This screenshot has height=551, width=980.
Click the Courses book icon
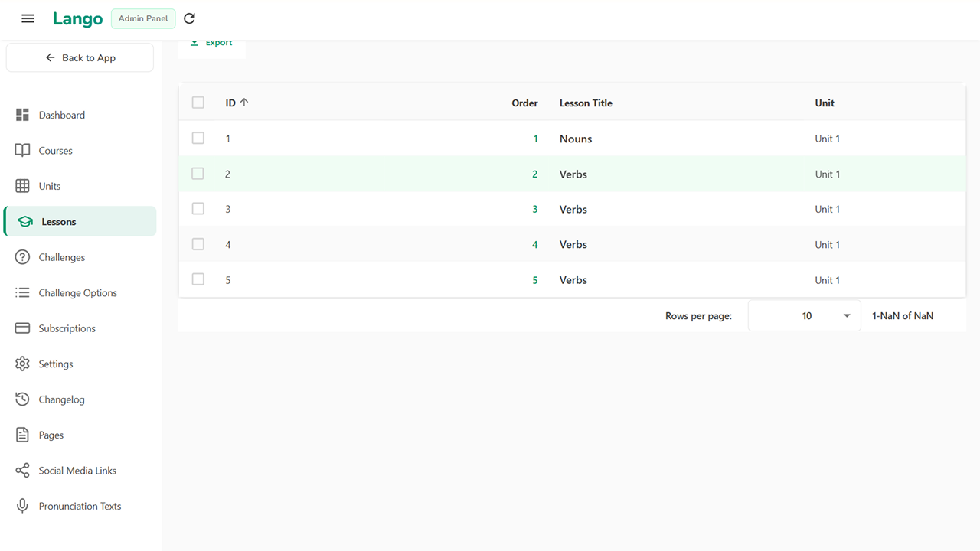pyautogui.click(x=22, y=151)
